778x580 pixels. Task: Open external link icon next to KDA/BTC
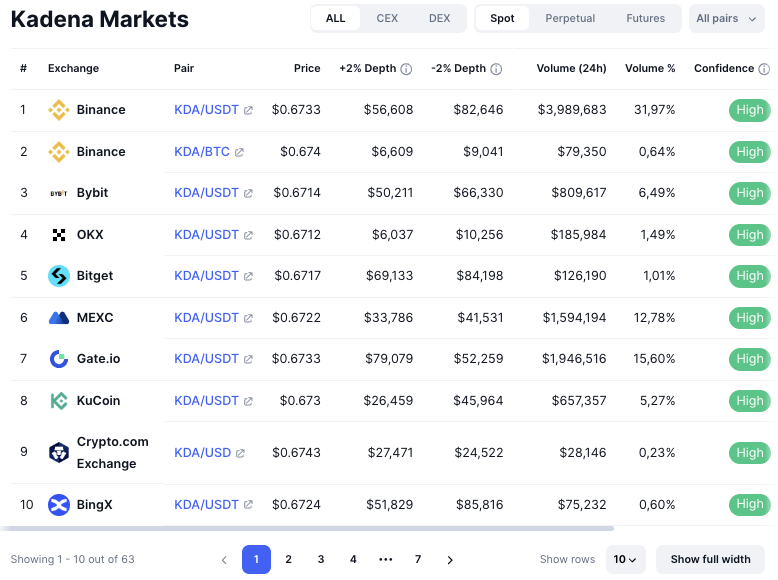239,152
